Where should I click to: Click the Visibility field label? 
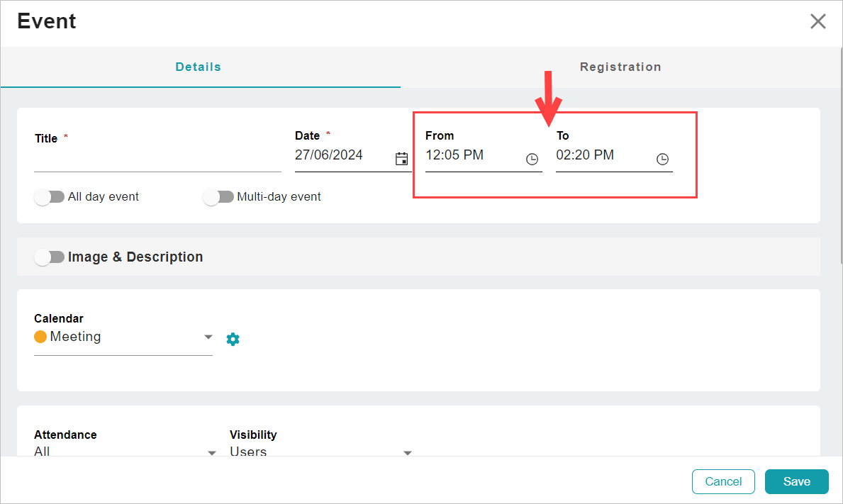[x=253, y=435]
